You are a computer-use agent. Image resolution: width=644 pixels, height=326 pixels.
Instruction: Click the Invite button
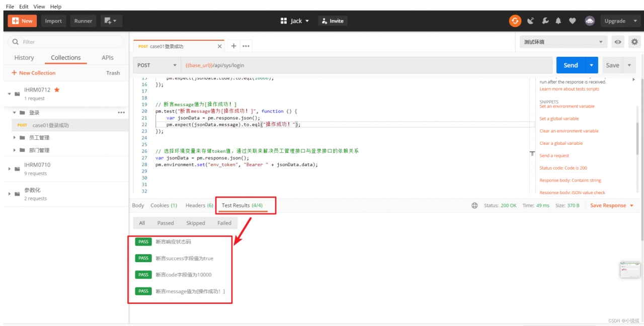click(x=333, y=21)
